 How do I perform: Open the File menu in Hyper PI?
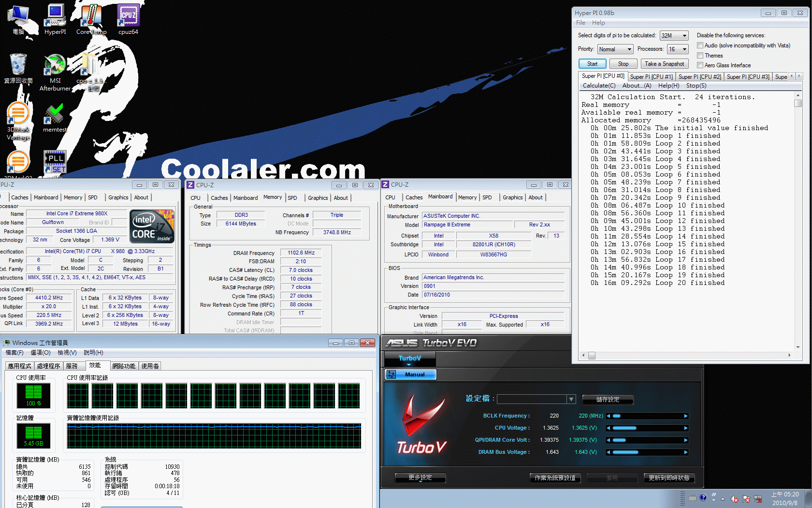pos(580,23)
